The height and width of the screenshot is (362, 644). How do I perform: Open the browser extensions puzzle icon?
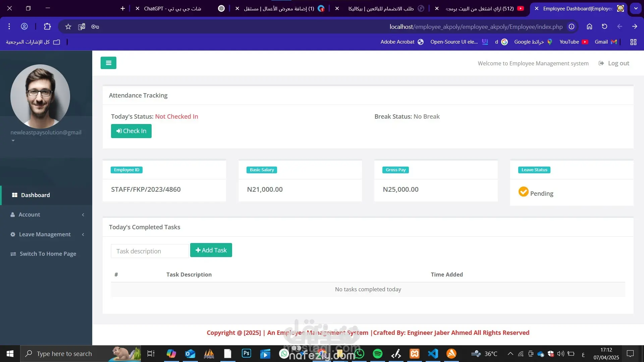coord(47,26)
